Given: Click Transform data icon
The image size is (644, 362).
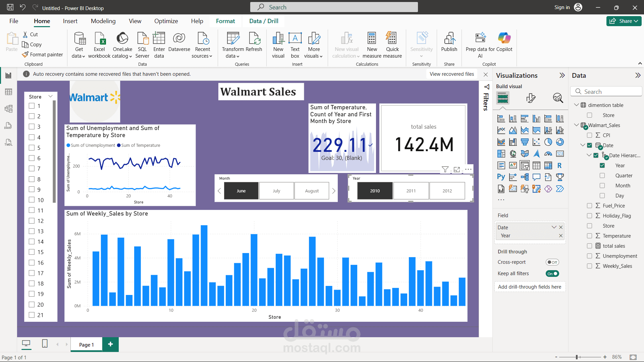Looking at the screenshot, I should (233, 45).
